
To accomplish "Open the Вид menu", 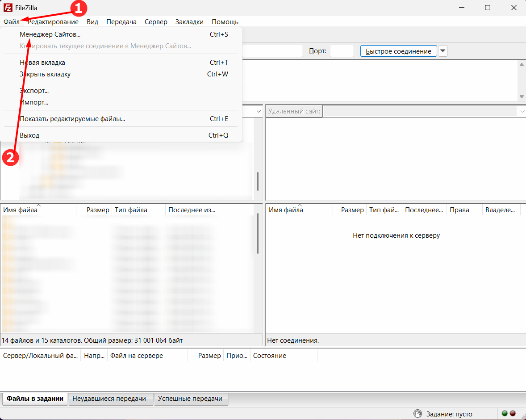I will point(92,22).
